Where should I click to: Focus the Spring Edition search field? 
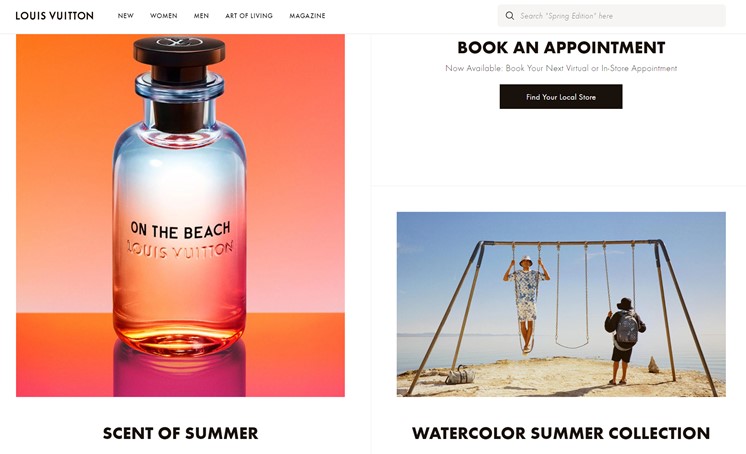[x=612, y=16]
